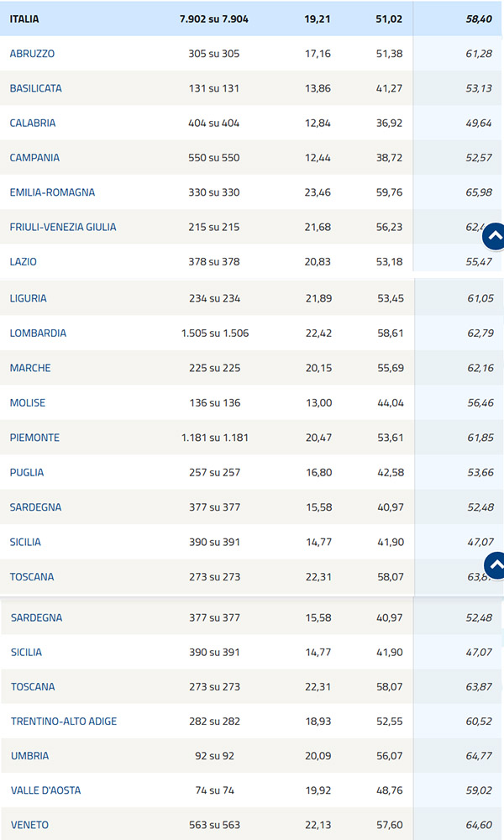
Task: Open EMILIA-ROMAGNA region details
Action: click(52, 192)
